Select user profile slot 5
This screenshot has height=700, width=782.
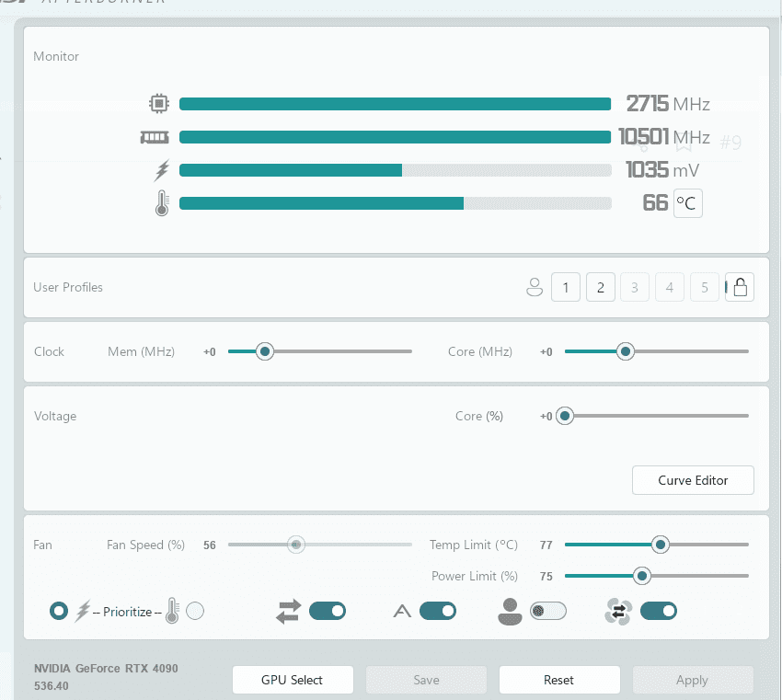coord(704,287)
